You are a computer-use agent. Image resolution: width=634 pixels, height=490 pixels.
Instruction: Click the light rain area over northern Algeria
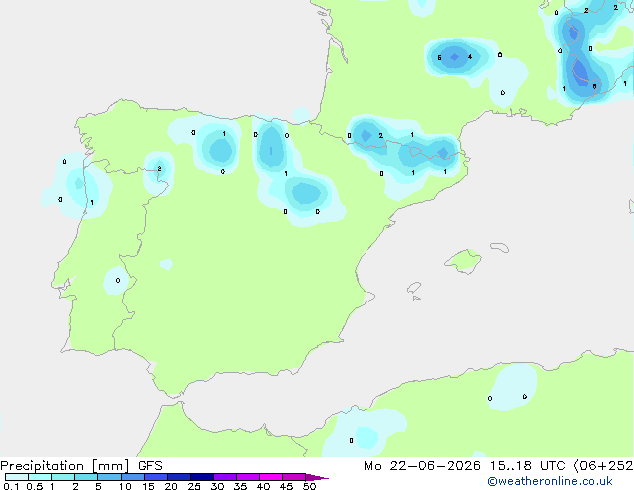tap(514, 387)
